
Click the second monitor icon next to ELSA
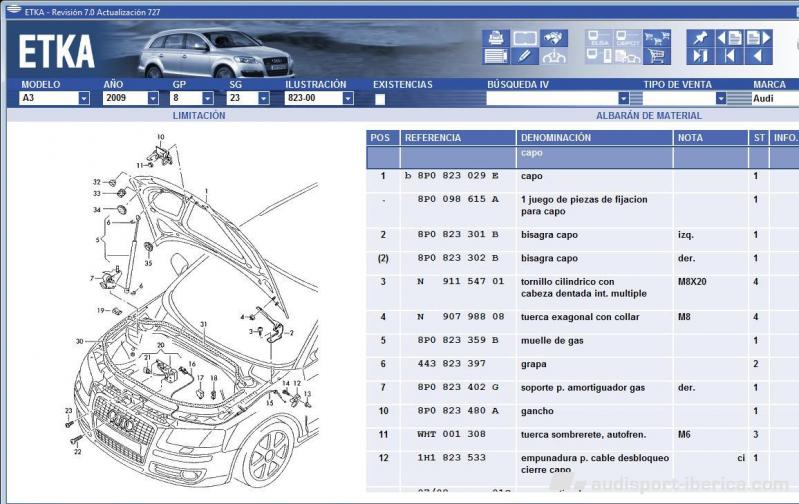(x=628, y=38)
